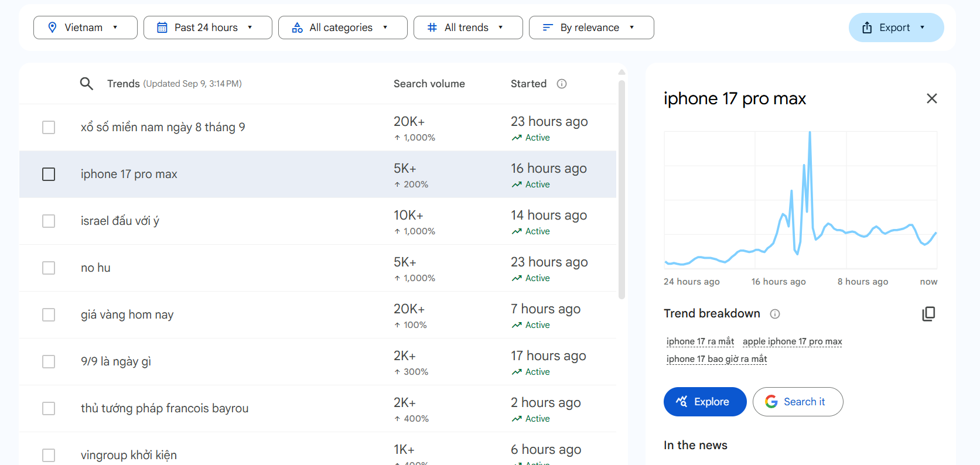Image resolution: width=980 pixels, height=465 pixels.
Task: Click the Google logo in Search it button
Action: [x=771, y=402]
